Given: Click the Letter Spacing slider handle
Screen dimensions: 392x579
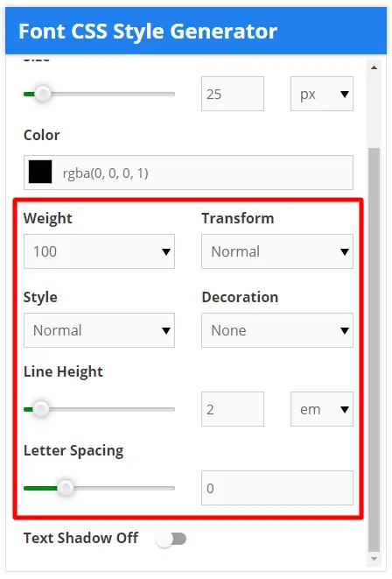Looking at the screenshot, I should pyautogui.click(x=66, y=488).
